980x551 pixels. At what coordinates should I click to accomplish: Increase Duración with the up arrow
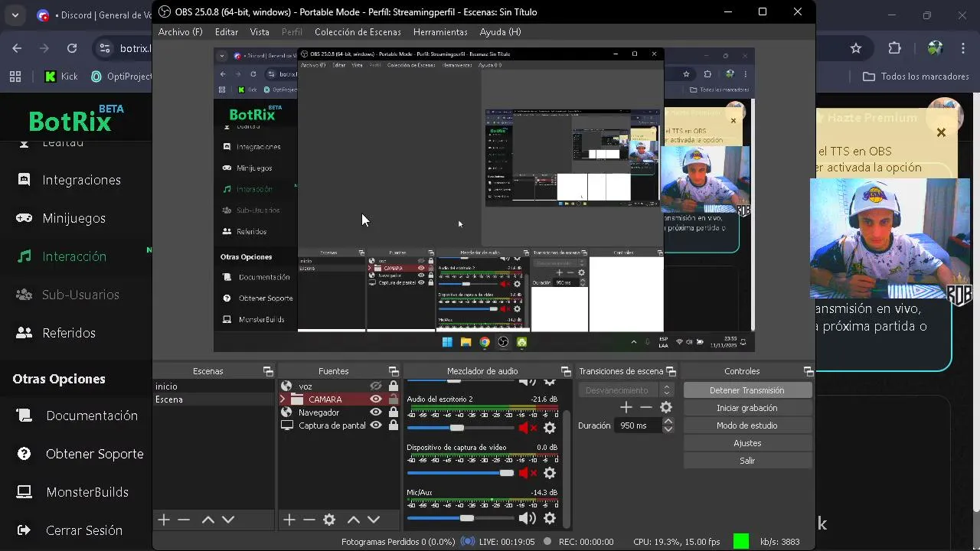[x=668, y=422]
